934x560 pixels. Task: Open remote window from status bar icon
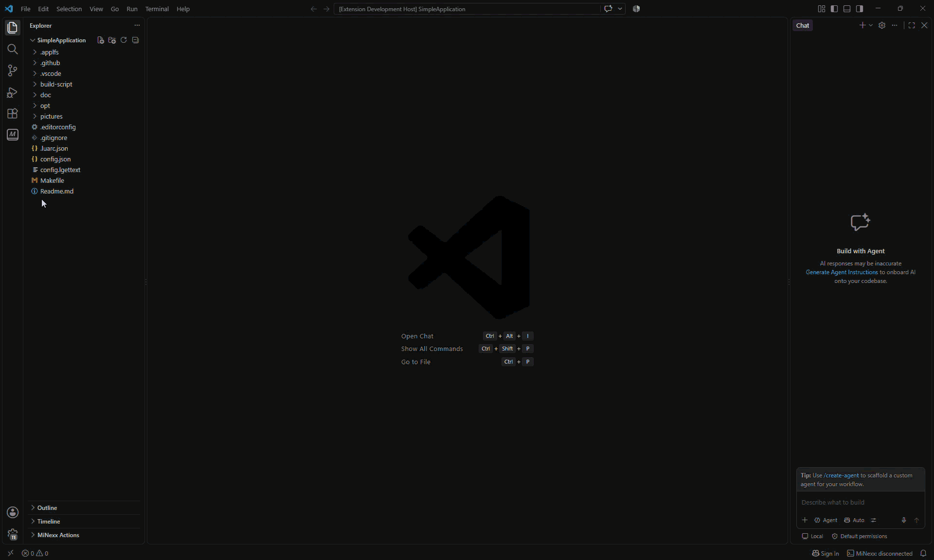[x=10, y=553]
